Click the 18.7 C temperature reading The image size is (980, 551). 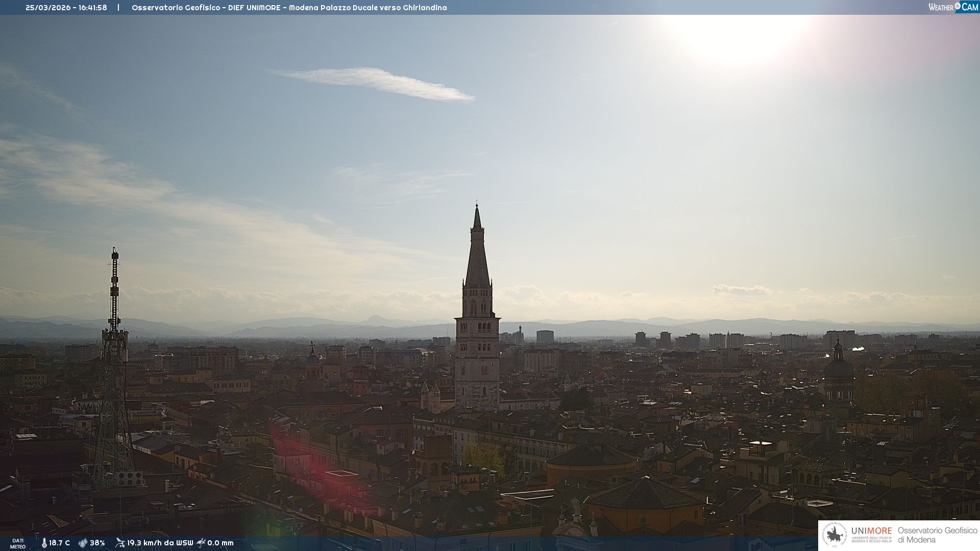(60, 543)
